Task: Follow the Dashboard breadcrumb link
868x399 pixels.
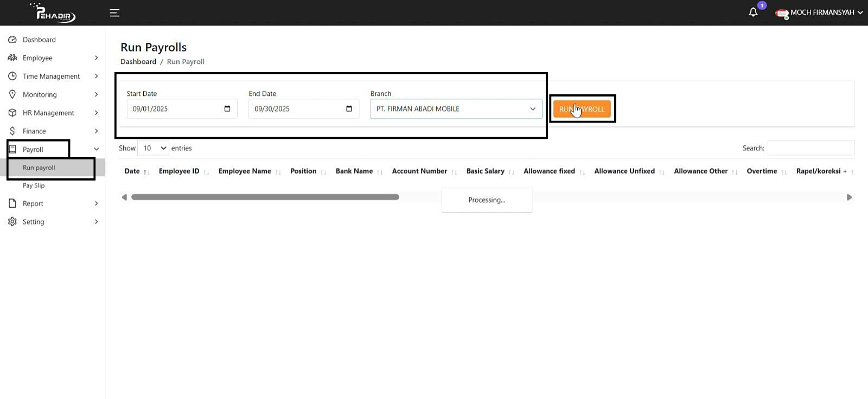Action: 138,62
